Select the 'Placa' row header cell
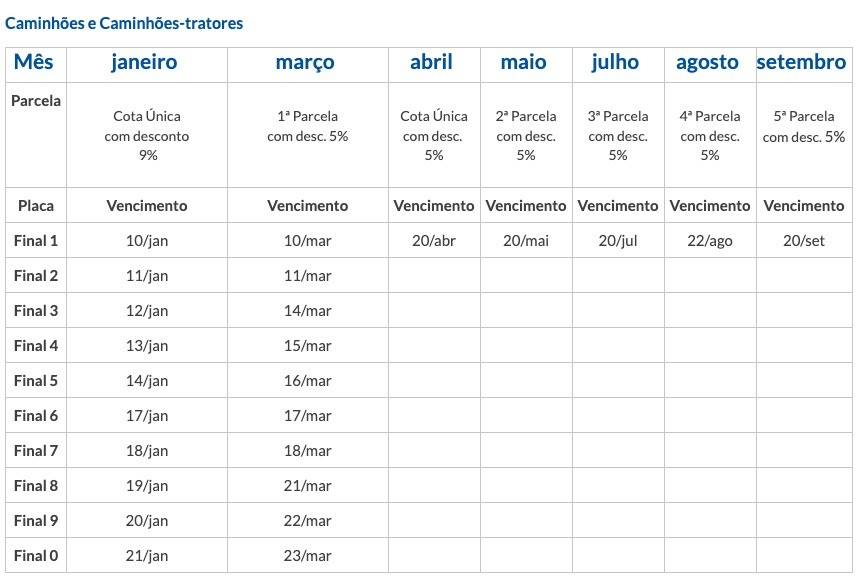 (36, 206)
